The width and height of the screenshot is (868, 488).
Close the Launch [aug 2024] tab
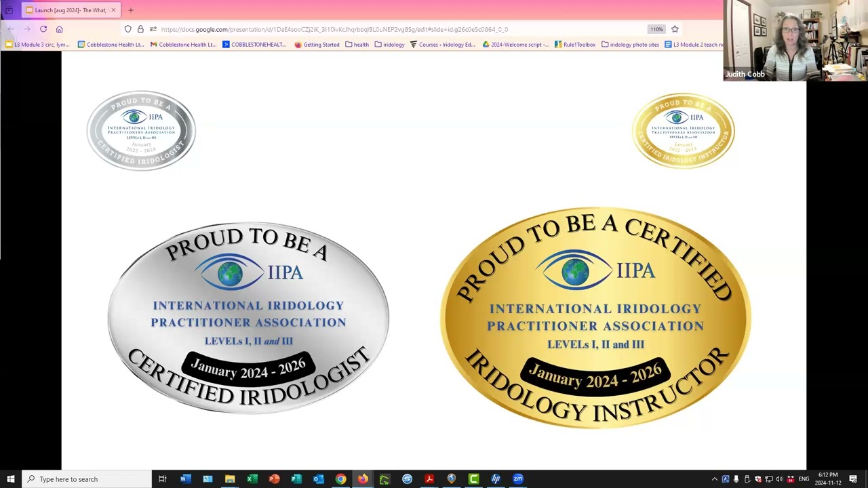pos(113,10)
